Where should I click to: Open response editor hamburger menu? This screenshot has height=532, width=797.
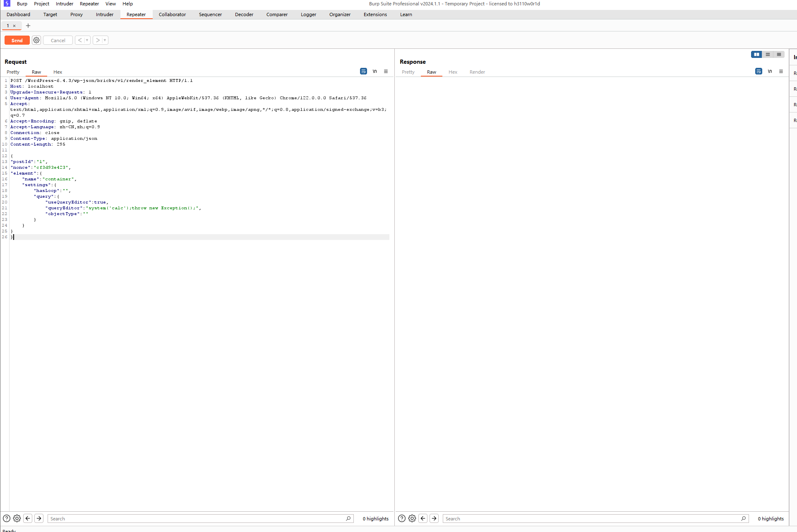tap(781, 71)
